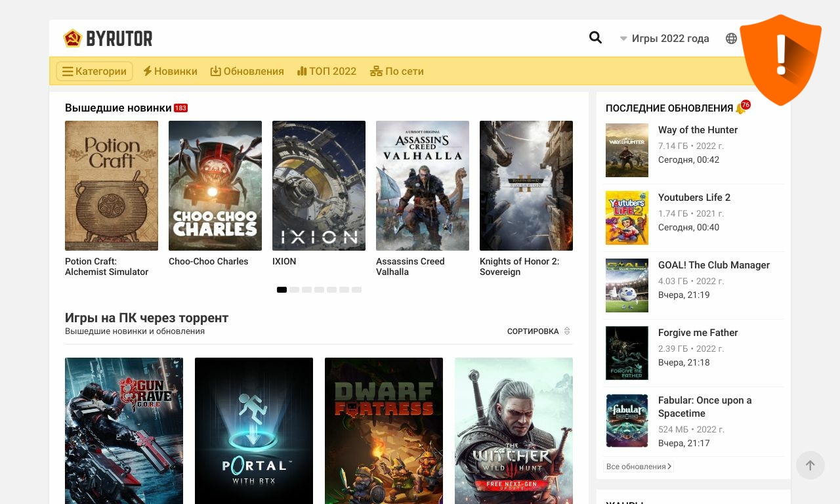This screenshot has height=504, width=840.
Task: Select the first active carousel dot
Action: 282,289
